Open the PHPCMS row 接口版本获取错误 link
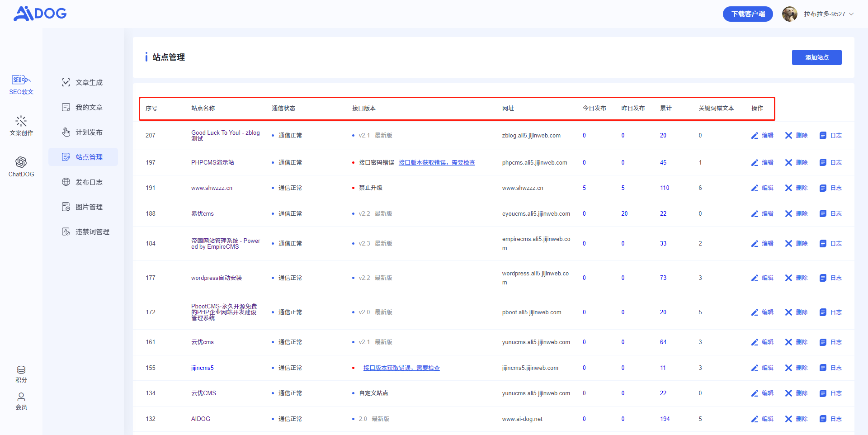 (x=437, y=162)
